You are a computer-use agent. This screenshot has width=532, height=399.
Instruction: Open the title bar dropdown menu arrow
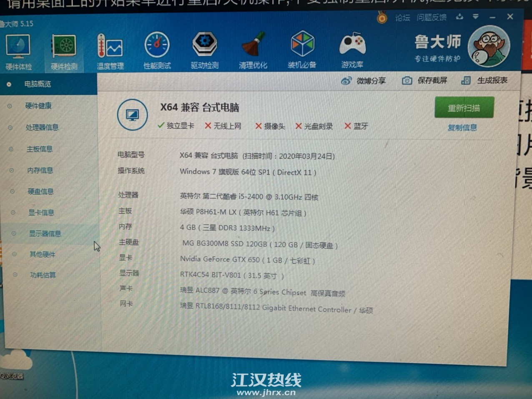coord(476,17)
